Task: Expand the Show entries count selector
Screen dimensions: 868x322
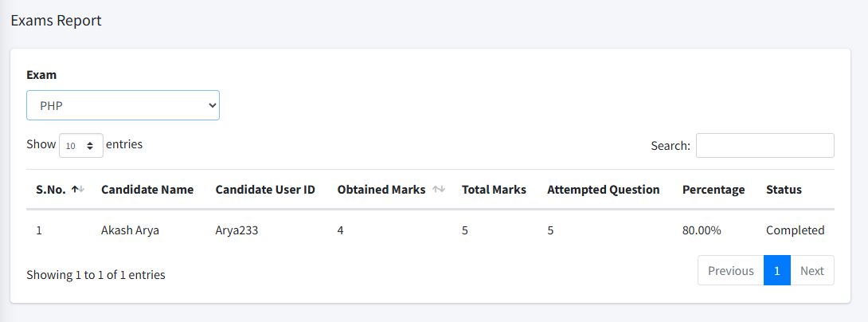Action: pos(80,146)
